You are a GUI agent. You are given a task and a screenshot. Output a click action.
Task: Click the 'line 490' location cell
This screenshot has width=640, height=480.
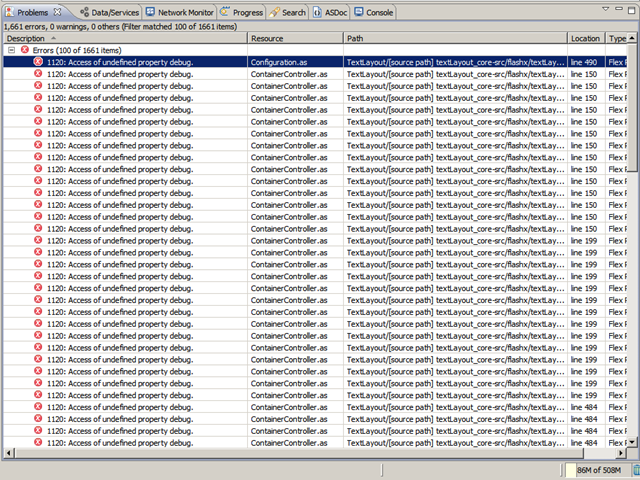587,62
